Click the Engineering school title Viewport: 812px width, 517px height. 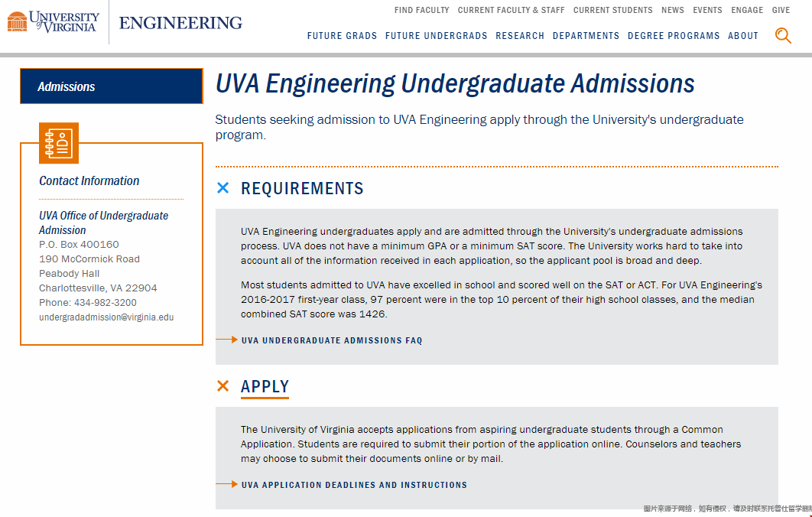pos(180,23)
